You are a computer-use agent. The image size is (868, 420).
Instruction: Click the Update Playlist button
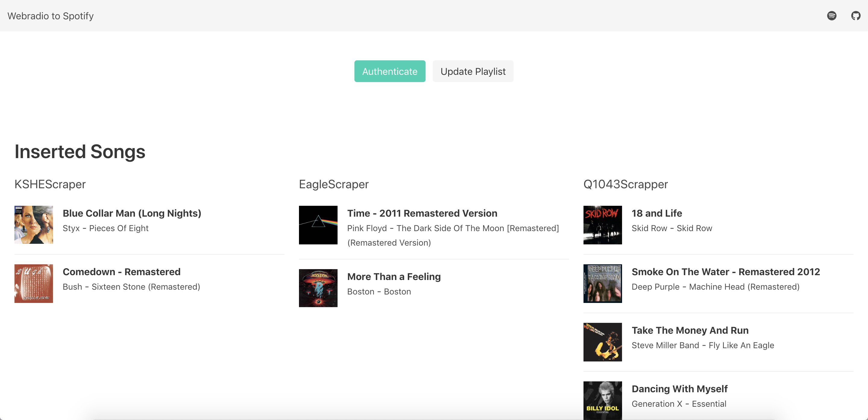[473, 71]
